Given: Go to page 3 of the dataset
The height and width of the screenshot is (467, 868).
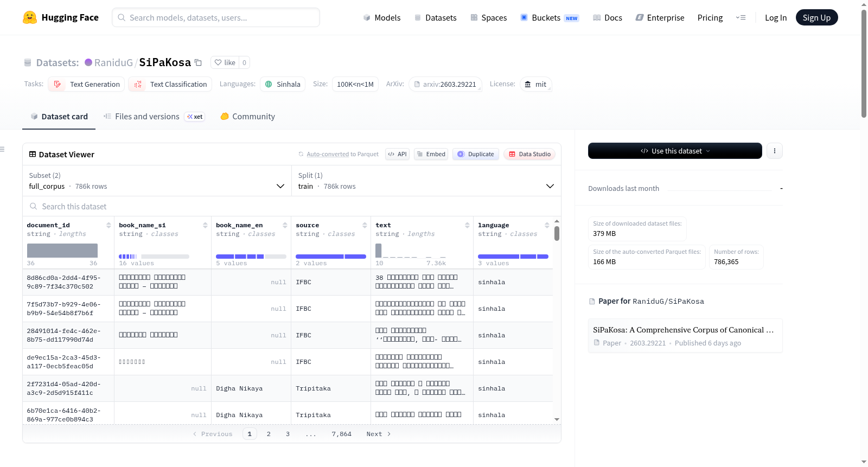Looking at the screenshot, I should (288, 434).
